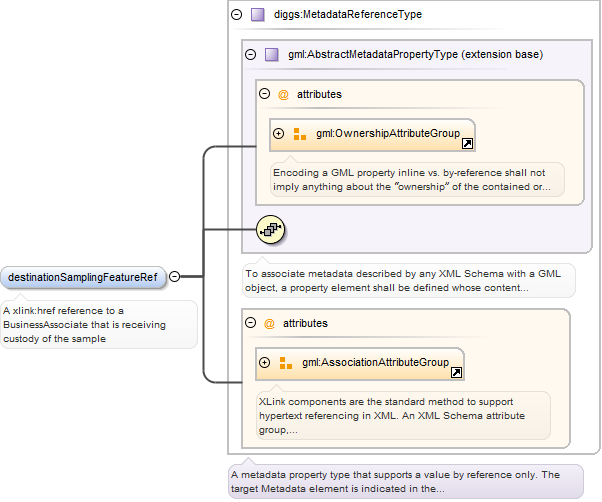The width and height of the screenshot is (602, 502).
Task: Click the gml:OwnershipAttributeGroup orange group icon
Action: [300, 134]
